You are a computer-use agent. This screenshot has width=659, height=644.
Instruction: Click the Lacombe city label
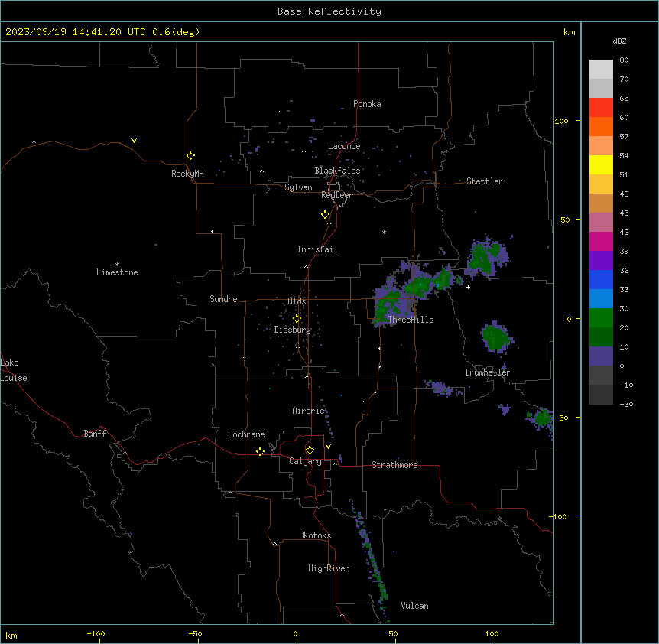(344, 146)
